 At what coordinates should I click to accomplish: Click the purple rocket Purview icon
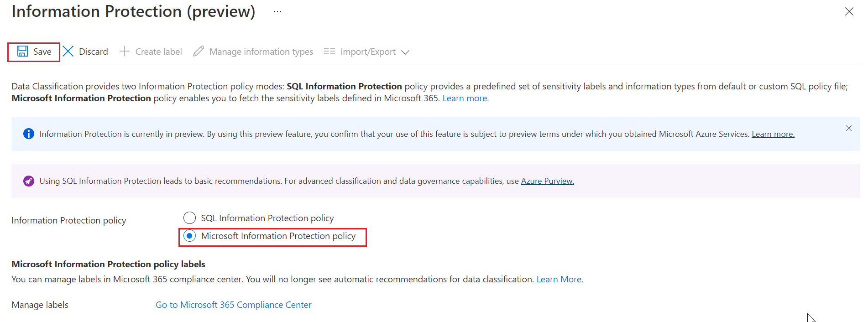pos(29,181)
